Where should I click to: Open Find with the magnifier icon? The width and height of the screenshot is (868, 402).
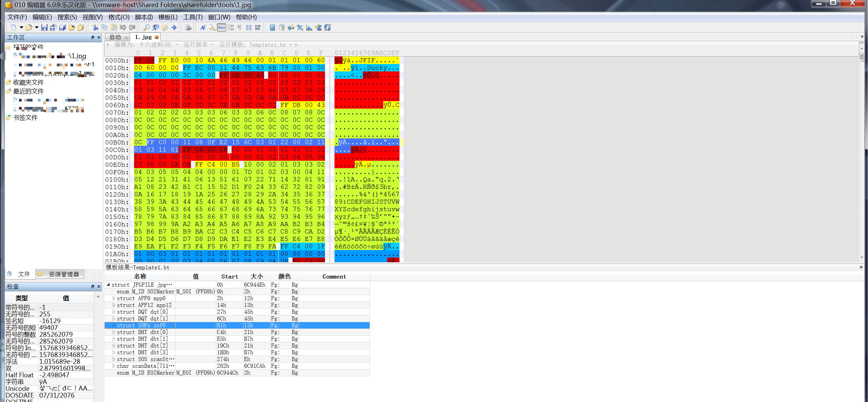[146, 27]
